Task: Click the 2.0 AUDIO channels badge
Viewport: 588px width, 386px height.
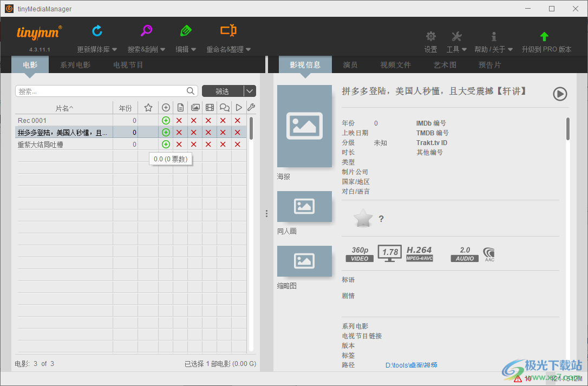Action: click(x=465, y=254)
